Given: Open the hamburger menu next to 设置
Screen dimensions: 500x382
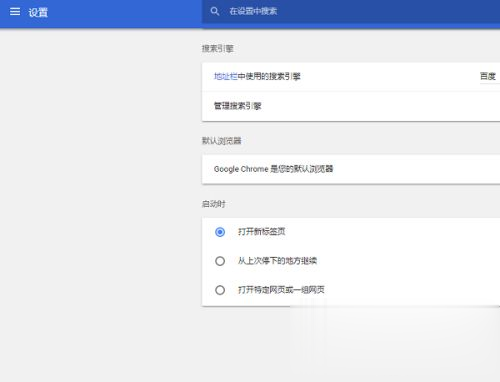Looking at the screenshot, I should [15, 12].
